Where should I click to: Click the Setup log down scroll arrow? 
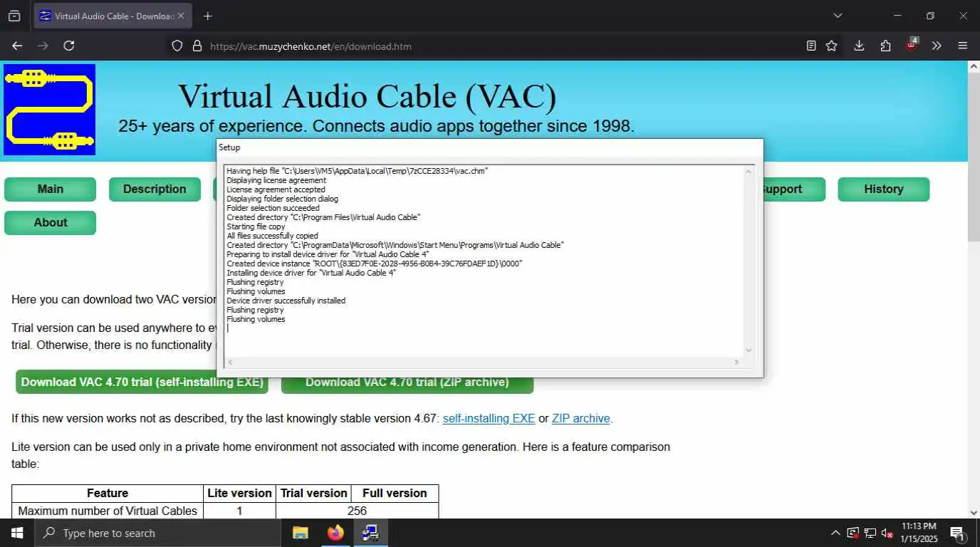(x=748, y=350)
